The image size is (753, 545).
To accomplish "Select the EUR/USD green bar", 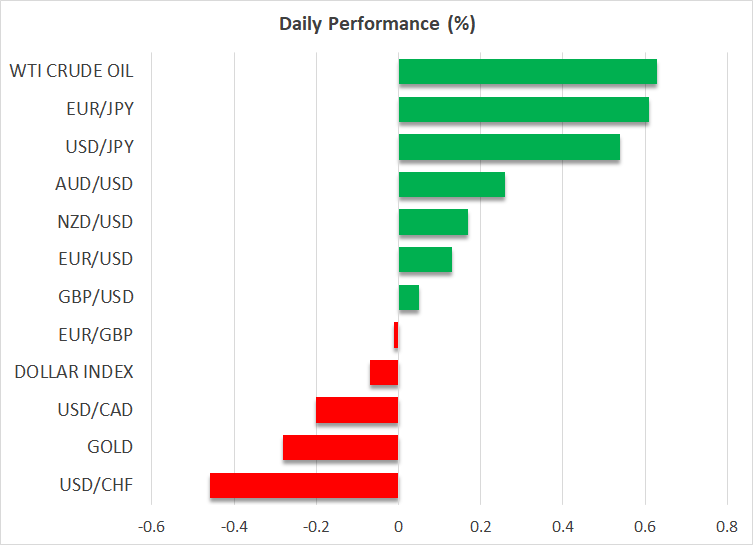I will point(425,259).
